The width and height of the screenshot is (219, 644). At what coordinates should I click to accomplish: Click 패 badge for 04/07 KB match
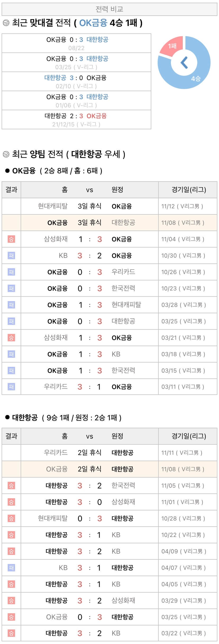click(11, 568)
